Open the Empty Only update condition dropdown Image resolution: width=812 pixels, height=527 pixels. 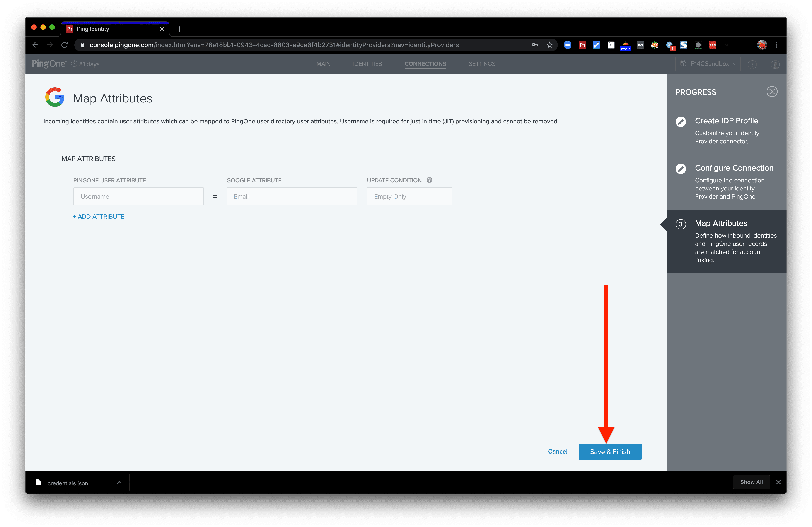pyautogui.click(x=409, y=196)
